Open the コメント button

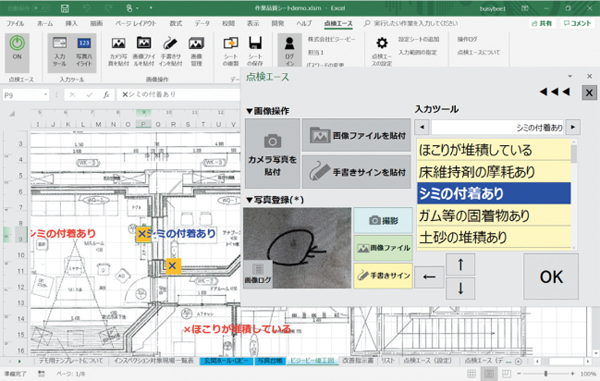tap(577, 23)
